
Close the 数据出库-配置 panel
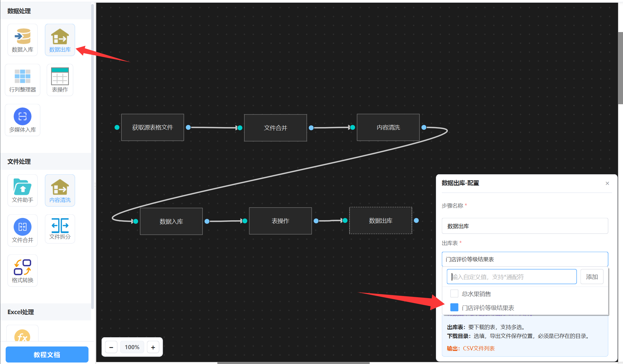point(607,183)
